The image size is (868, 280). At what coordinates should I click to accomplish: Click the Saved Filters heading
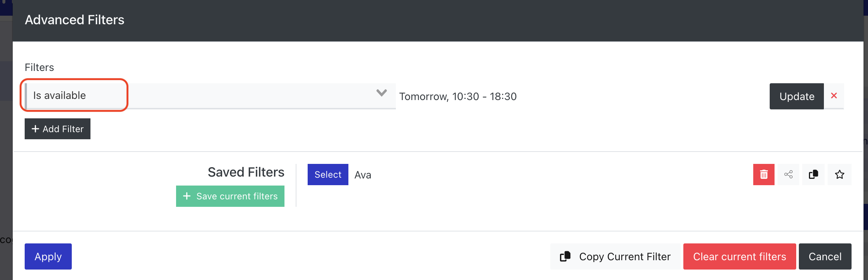[246, 172]
